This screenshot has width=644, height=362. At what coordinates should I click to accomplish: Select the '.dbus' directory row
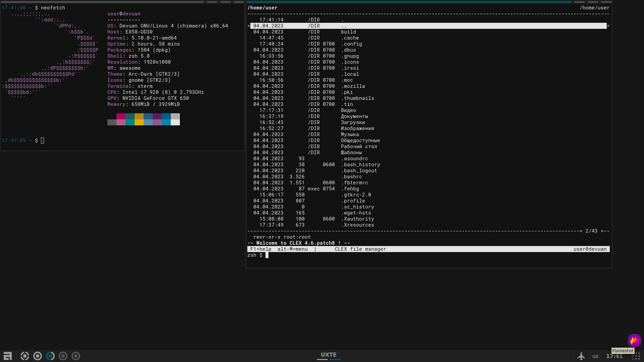(x=429, y=50)
